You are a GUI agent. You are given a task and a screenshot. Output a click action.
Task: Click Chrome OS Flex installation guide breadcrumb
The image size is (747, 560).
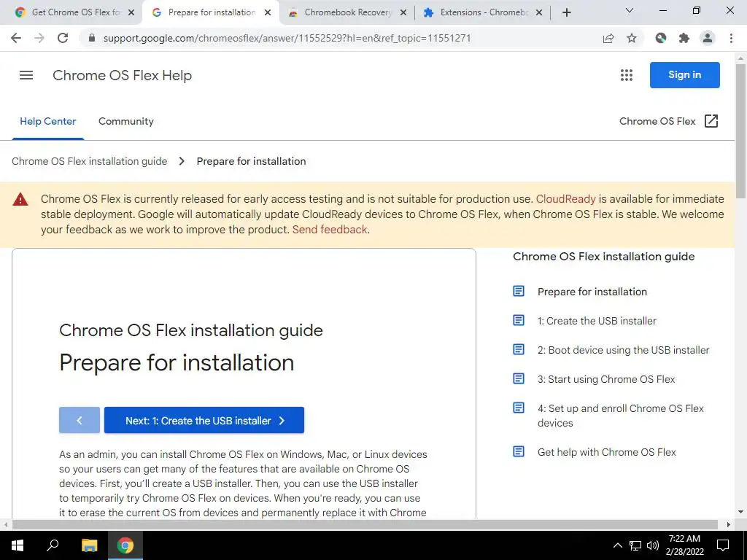[90, 161]
